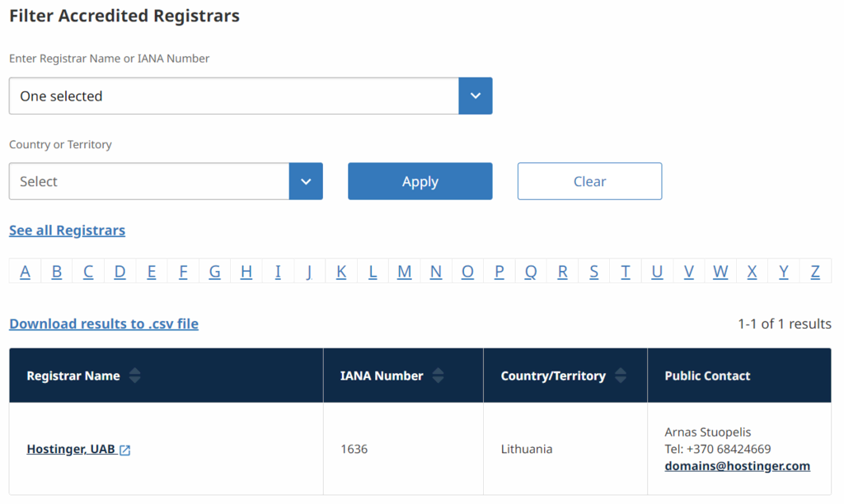The height and width of the screenshot is (504, 844).
Task: Expand Country or Territory dropdown arrow
Action: (x=306, y=181)
